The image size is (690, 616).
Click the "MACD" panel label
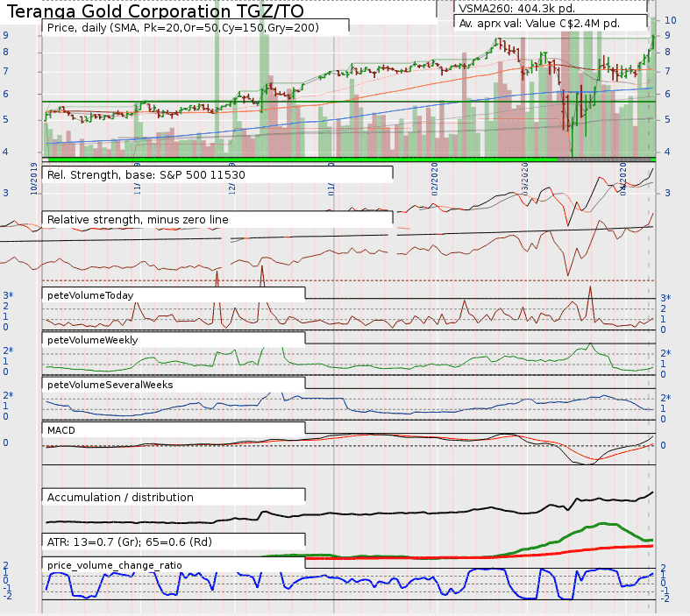(x=60, y=430)
